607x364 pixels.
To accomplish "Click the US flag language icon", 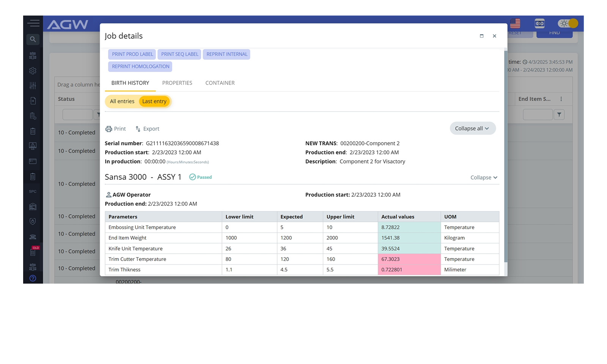I will tap(515, 24).
